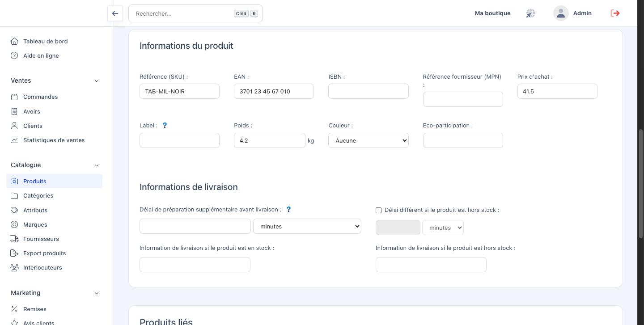This screenshot has width=644, height=325.
Task: Click the Référence (SKU) input field
Action: click(x=179, y=91)
